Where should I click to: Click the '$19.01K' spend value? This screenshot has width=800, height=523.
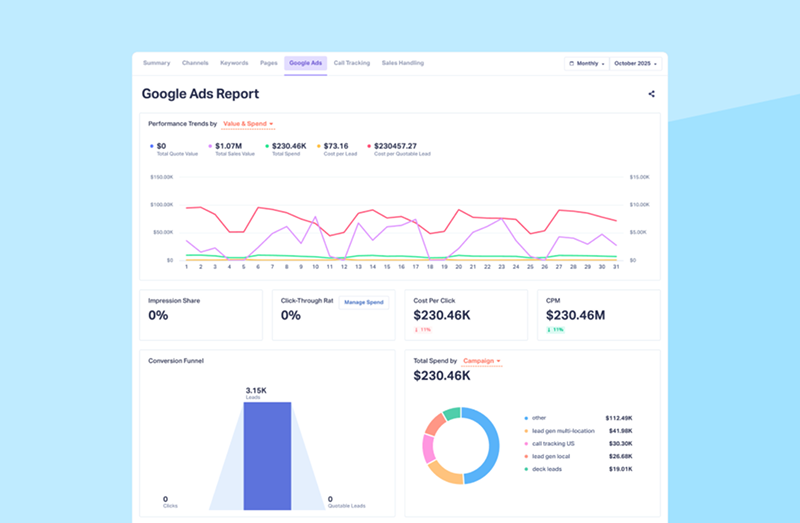(620, 469)
